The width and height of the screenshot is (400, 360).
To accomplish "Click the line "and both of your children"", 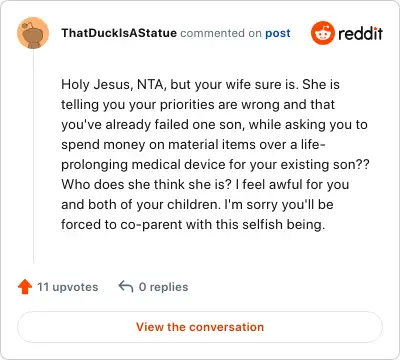I will 197,204.
